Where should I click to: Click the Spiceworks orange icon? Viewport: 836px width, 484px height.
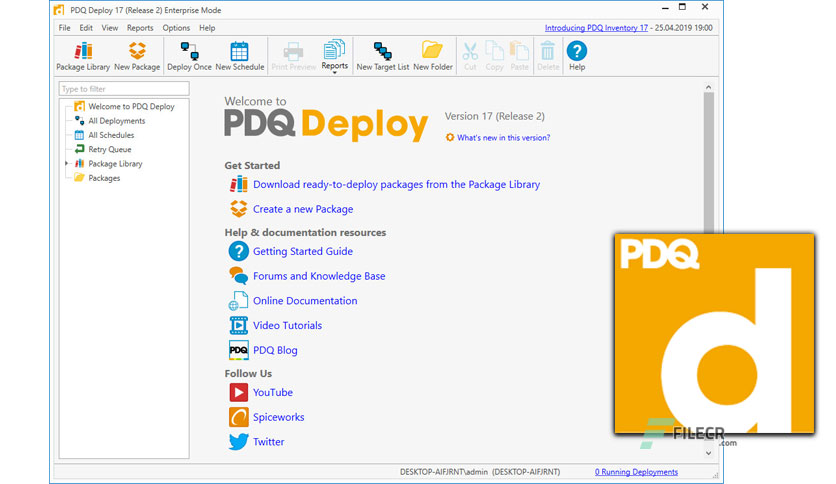(x=238, y=417)
